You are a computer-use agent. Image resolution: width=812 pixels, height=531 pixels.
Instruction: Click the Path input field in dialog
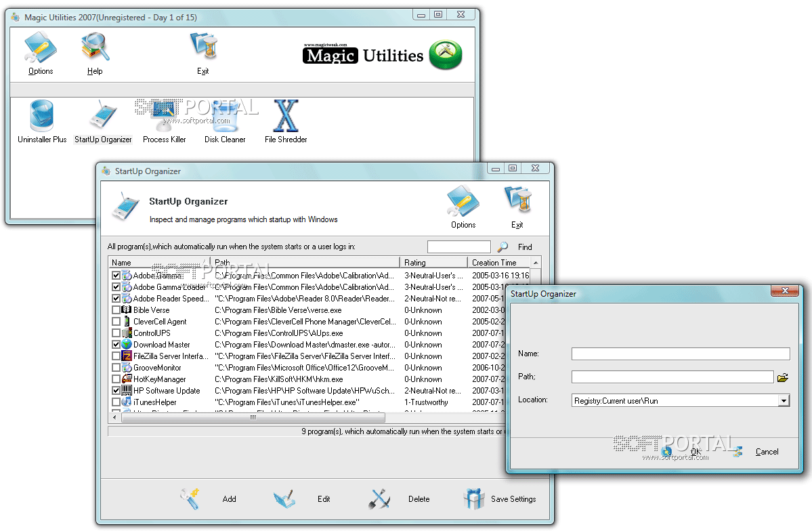pos(672,377)
